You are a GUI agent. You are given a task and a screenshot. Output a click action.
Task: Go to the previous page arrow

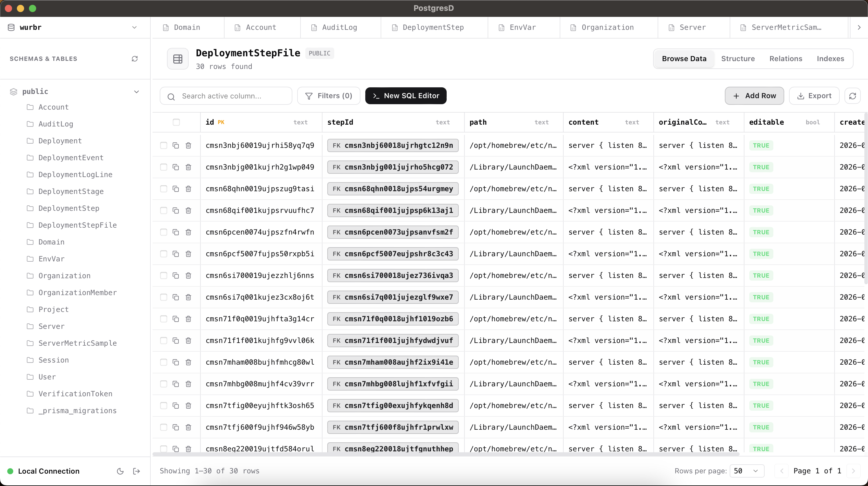(782, 471)
